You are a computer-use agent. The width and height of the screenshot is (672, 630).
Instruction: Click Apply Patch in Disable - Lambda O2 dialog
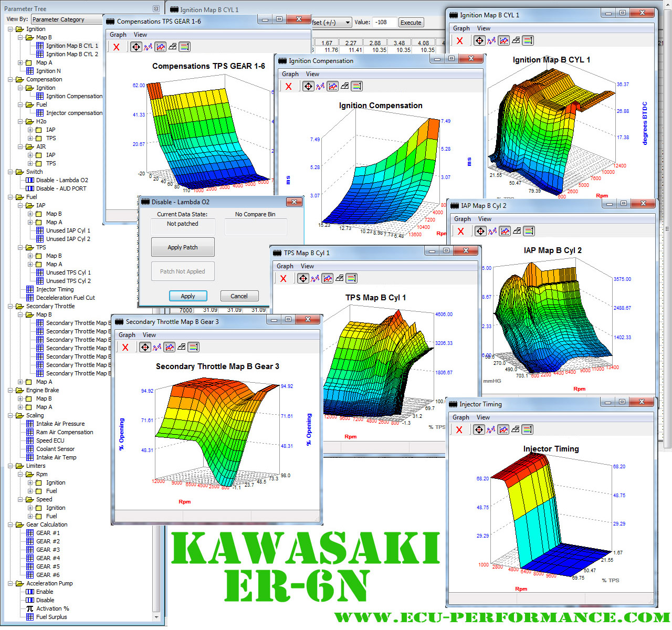coord(183,247)
